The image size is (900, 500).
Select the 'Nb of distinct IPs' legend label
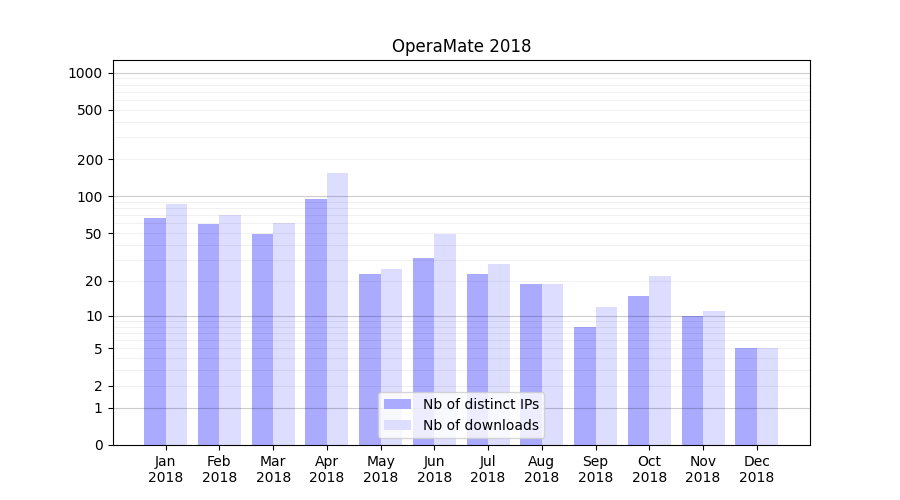[480, 404]
